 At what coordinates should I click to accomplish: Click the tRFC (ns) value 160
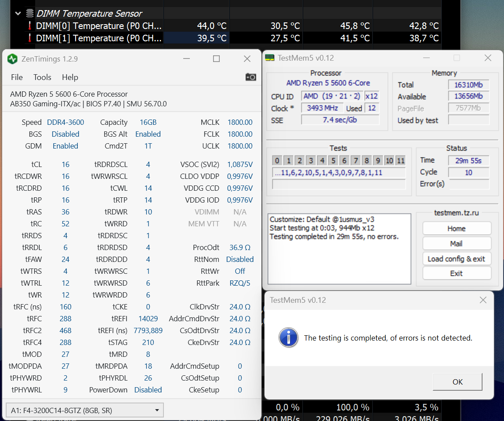click(x=65, y=307)
